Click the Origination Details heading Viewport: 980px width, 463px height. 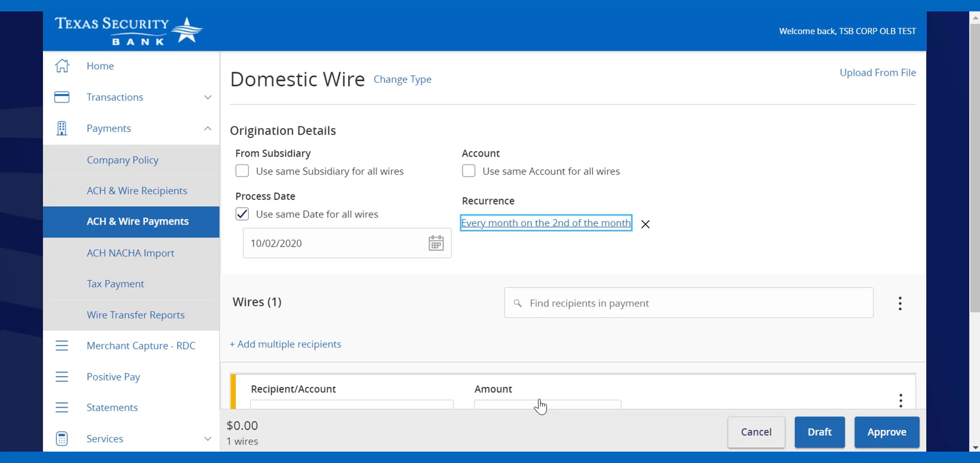click(283, 131)
